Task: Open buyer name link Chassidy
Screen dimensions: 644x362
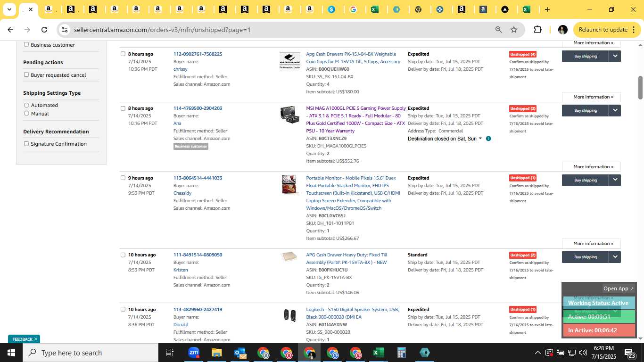Action: 182,193
